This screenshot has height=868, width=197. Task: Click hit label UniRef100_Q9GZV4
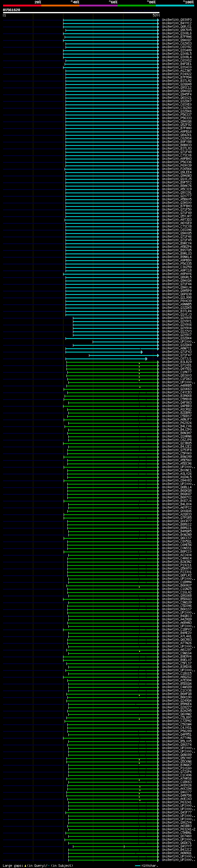176,822
